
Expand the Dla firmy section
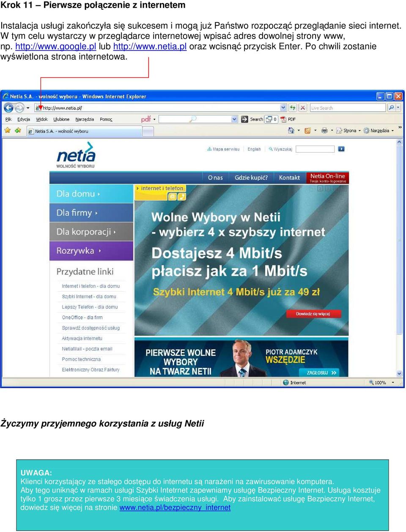(91, 213)
